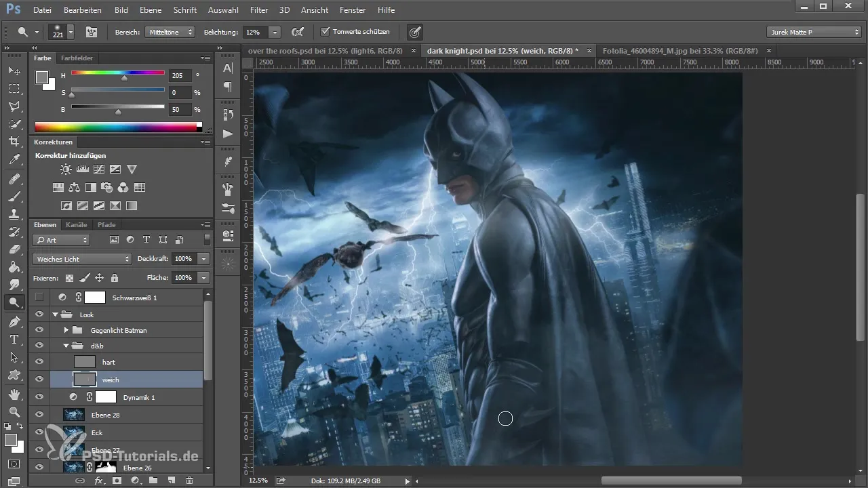The height and width of the screenshot is (488, 868).
Task: Add a Curves adjustment
Action: click(98, 169)
